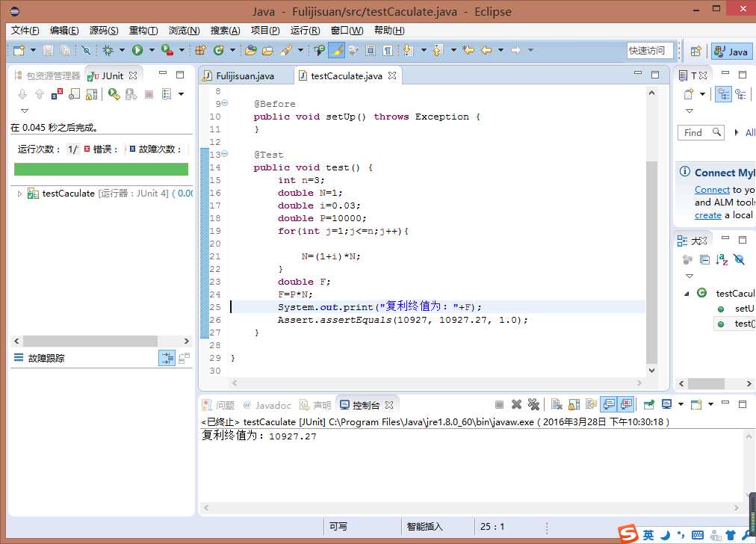Switch to the Fulijisuan.java editor tab
Image resolution: width=756 pixels, height=544 pixels.
[245, 75]
